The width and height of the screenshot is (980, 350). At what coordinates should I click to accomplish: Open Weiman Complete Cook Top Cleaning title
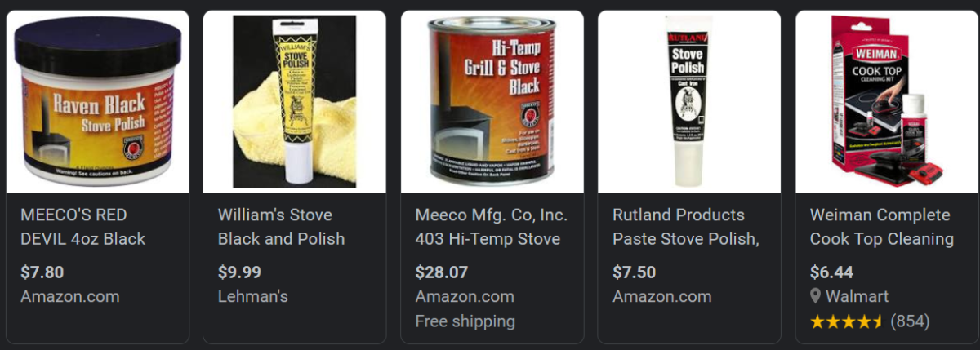pos(881,227)
